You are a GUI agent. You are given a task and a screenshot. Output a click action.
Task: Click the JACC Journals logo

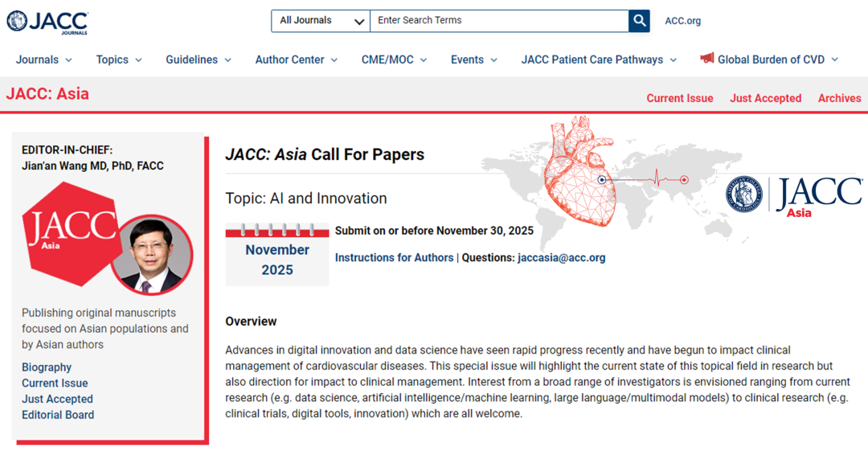[47, 22]
